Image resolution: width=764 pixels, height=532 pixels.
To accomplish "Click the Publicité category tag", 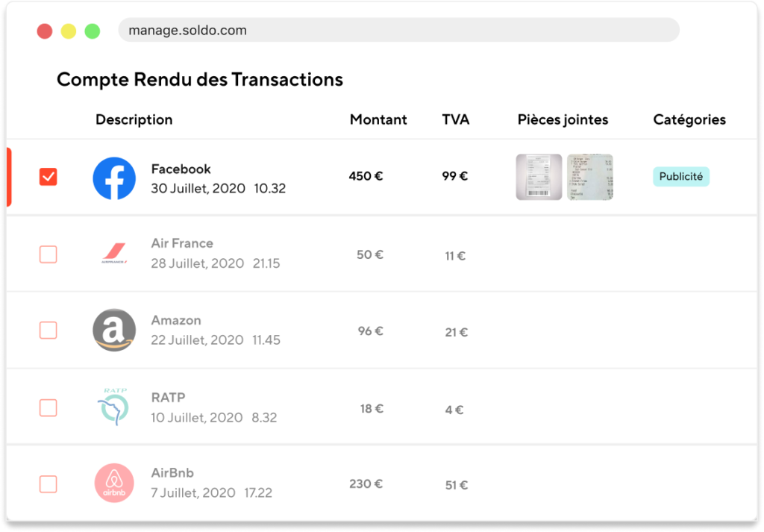I will point(681,176).
